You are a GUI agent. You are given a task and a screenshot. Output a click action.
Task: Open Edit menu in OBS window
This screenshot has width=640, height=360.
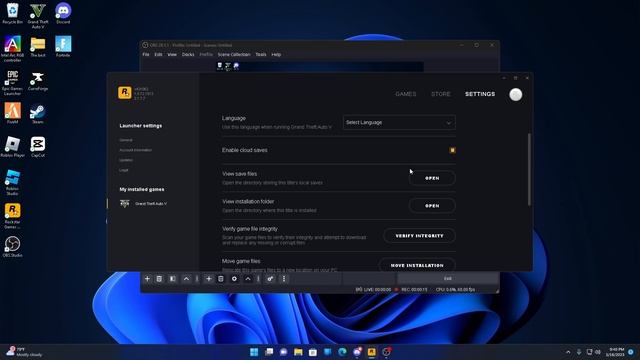(x=158, y=54)
